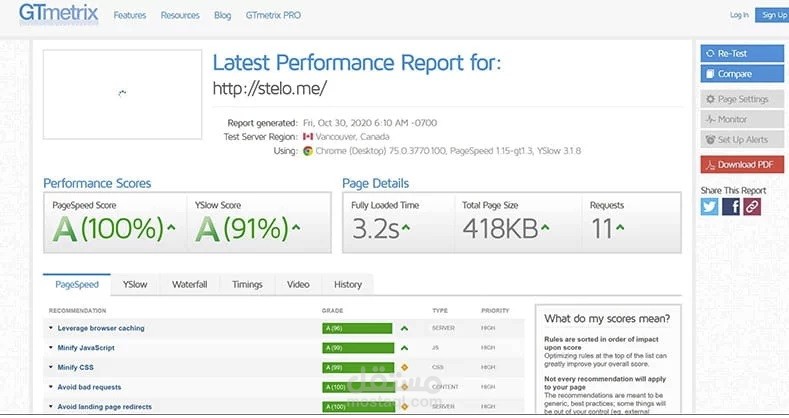Viewport: 789px width, 418px height.
Task: Switch to the Timings tab
Action: pos(247,284)
